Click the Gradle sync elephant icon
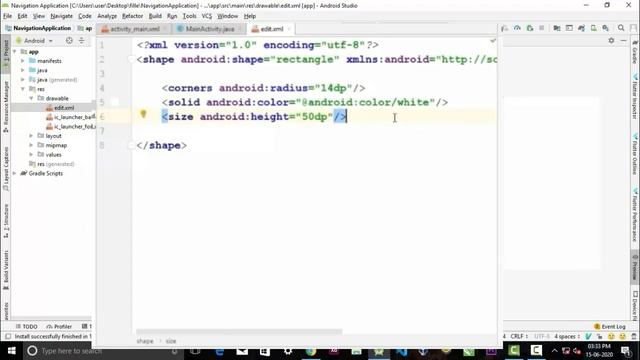This screenshot has width=640, height=360. [x=581, y=28]
